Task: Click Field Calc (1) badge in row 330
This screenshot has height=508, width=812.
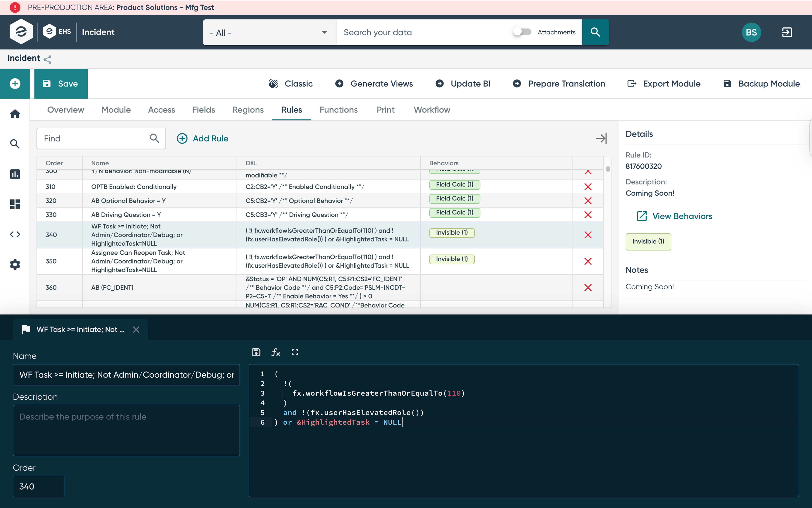Action: tap(455, 212)
